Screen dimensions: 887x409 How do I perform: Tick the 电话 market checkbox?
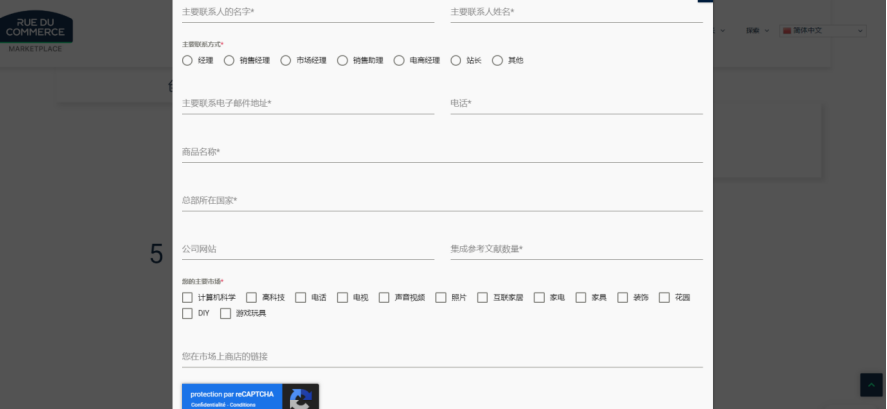(300, 298)
